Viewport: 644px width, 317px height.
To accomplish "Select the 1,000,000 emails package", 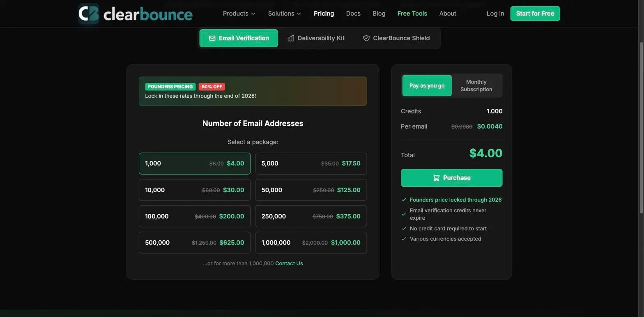I will (x=311, y=243).
